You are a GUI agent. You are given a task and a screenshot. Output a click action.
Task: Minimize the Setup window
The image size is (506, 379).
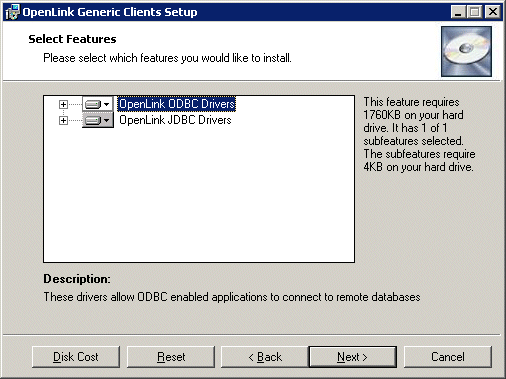click(458, 12)
